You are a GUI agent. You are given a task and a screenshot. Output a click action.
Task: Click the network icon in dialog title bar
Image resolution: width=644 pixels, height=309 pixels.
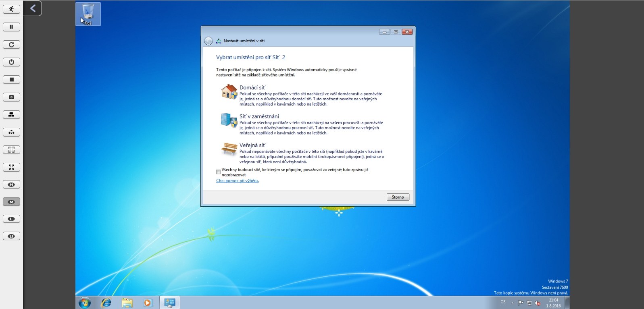click(219, 41)
